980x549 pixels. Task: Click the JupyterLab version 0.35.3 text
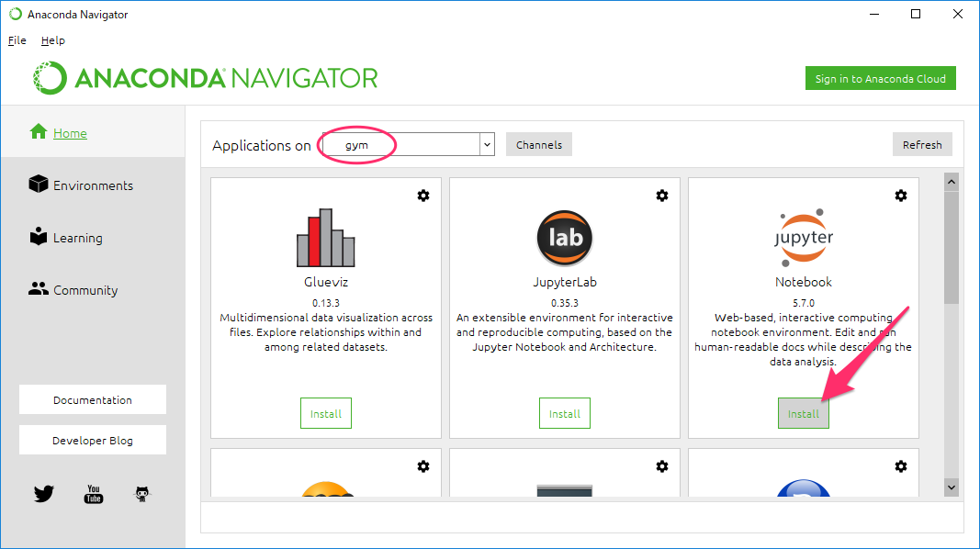coord(564,303)
